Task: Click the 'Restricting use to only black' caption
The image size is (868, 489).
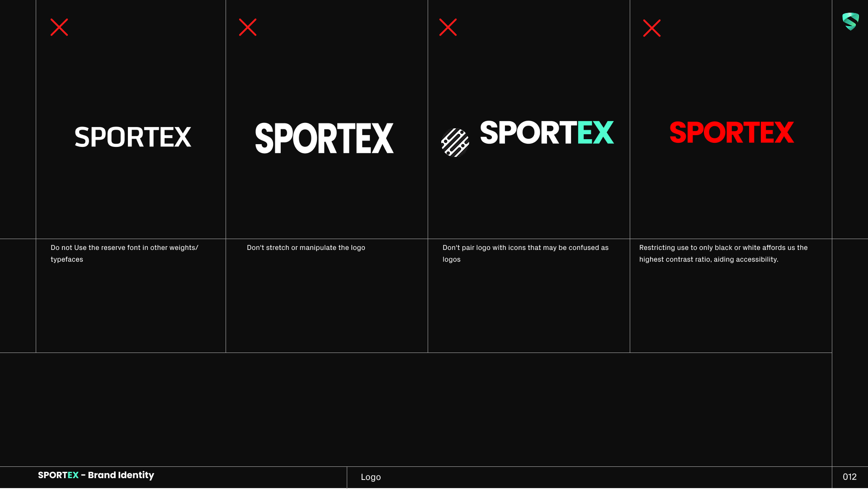Action: (723, 248)
